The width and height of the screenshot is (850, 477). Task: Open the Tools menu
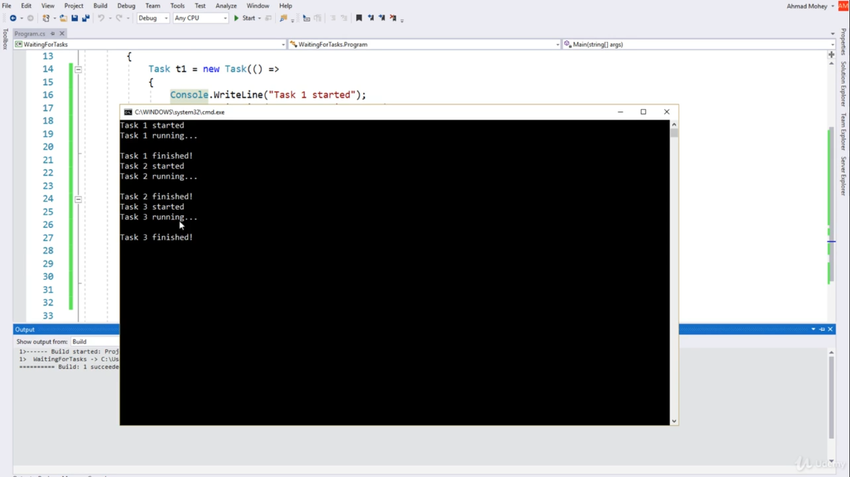click(177, 5)
